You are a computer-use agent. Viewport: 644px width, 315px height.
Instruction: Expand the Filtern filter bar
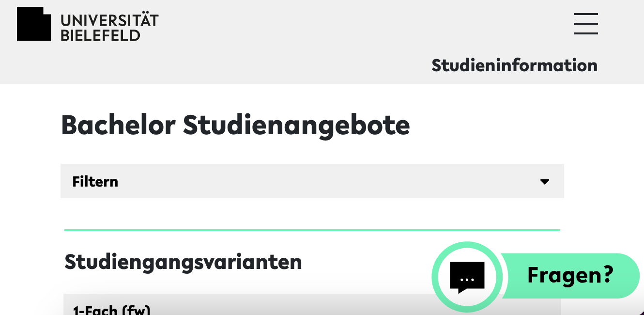tap(312, 181)
